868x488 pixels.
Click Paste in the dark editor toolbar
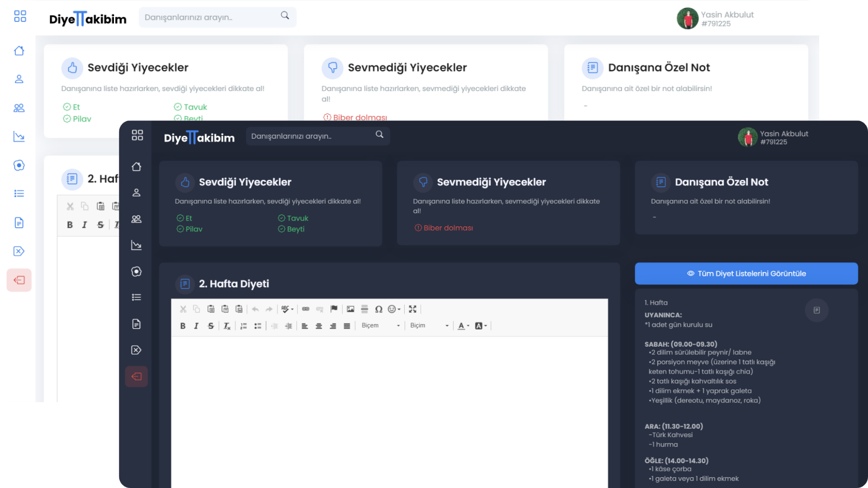[211, 309]
